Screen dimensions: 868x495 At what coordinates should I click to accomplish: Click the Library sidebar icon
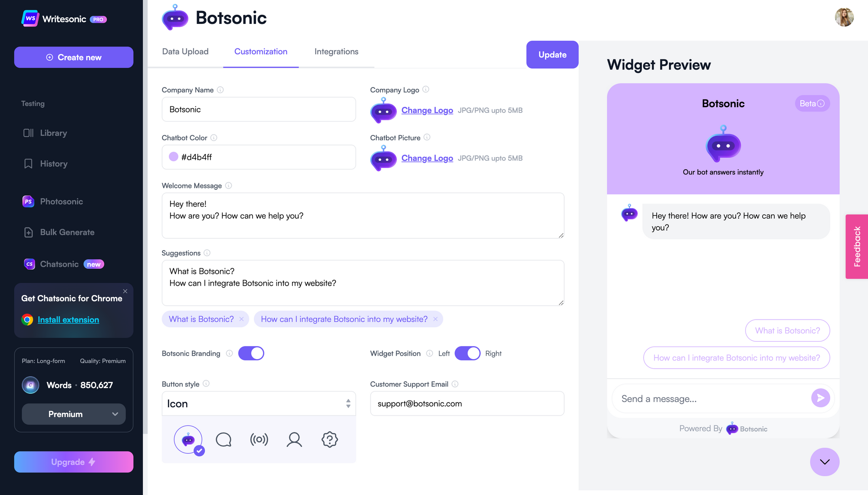27,132
